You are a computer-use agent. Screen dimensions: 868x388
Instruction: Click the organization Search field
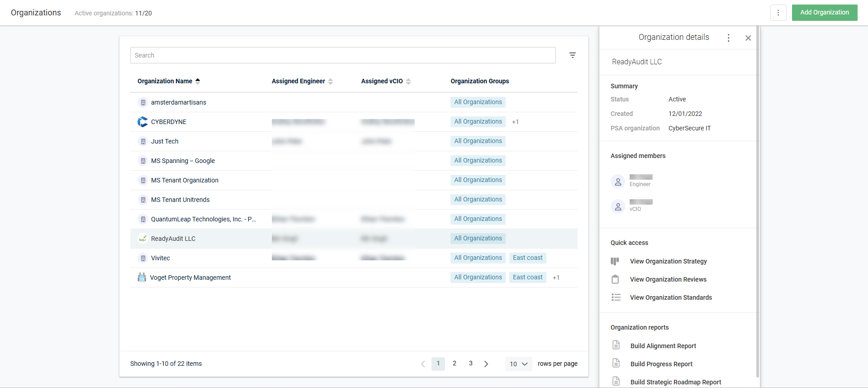click(x=342, y=55)
